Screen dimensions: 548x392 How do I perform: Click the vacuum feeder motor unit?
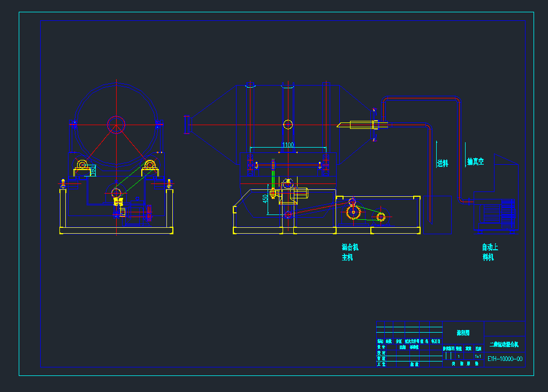pos(496,214)
